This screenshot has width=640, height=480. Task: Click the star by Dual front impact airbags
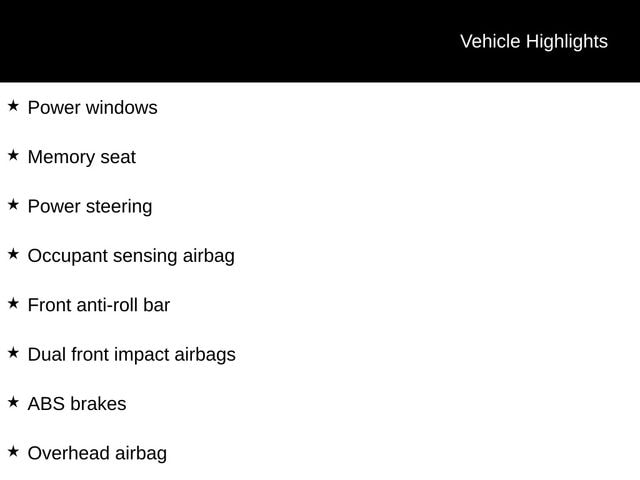[13, 352]
